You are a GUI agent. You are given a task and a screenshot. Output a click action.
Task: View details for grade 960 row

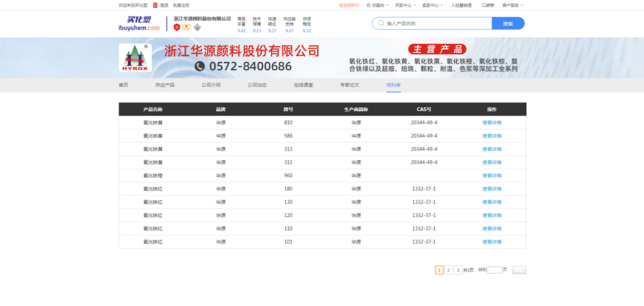tap(492, 175)
